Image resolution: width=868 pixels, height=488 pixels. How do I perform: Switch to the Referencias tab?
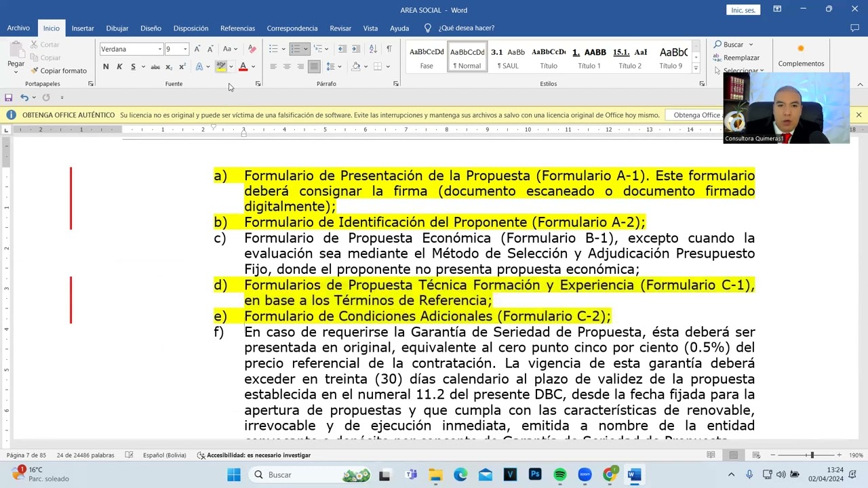pyautogui.click(x=237, y=28)
